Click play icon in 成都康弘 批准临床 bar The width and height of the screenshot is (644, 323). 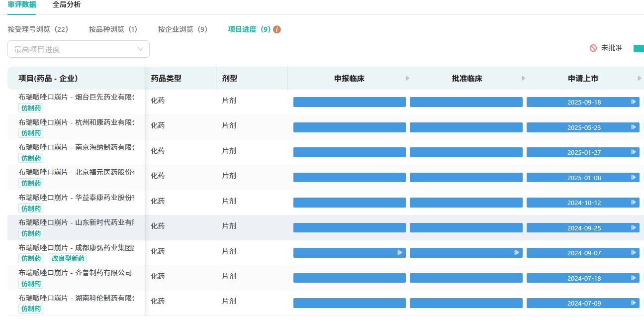pos(517,253)
